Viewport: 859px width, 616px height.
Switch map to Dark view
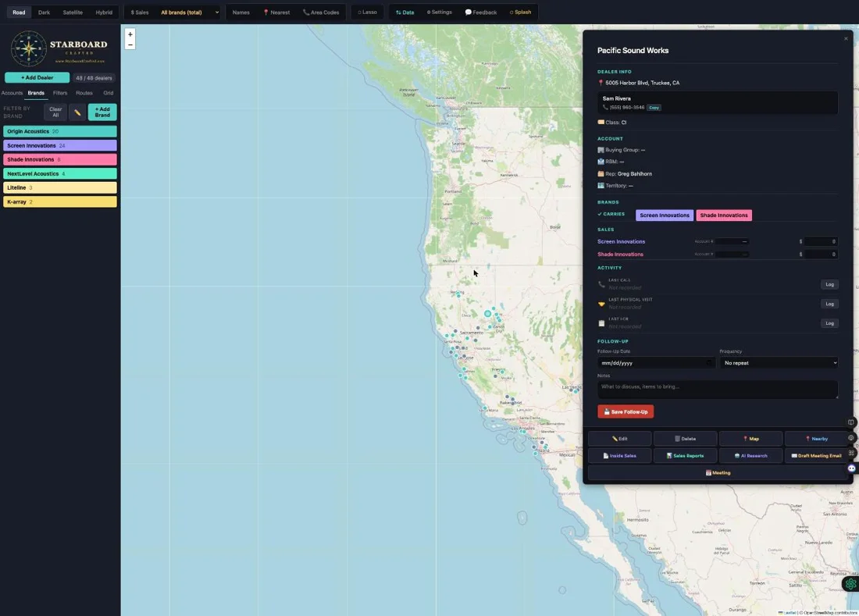tap(44, 12)
